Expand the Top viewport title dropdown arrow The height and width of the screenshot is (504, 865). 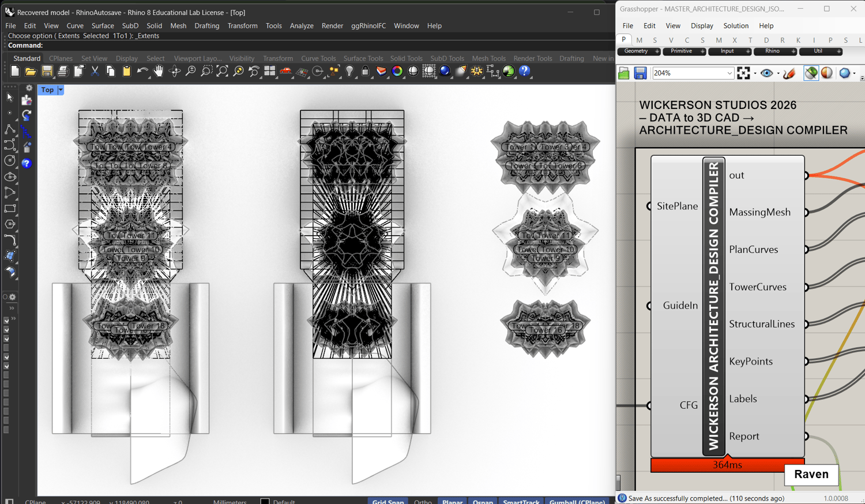[61, 90]
